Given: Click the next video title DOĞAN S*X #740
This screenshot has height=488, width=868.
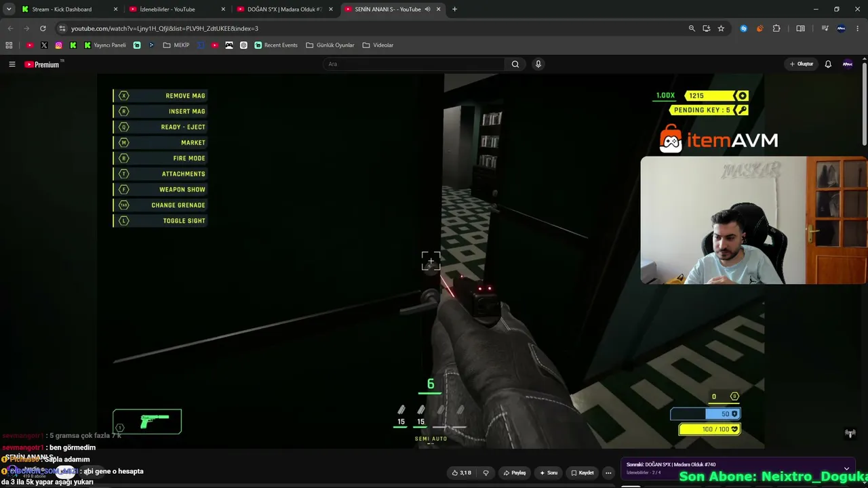Looking at the screenshot, I should [x=671, y=464].
